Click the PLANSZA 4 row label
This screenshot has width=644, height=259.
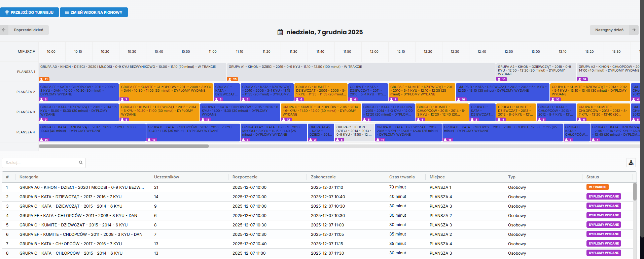tap(26, 132)
